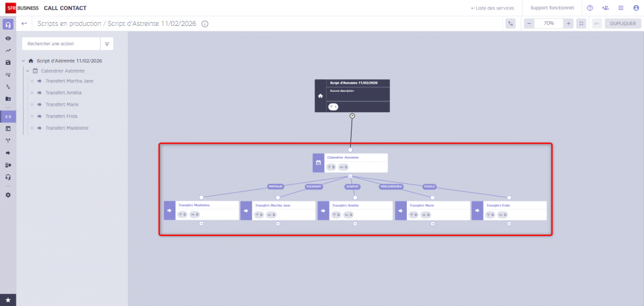Image resolution: width=644 pixels, height=306 pixels.
Task: Click the eye icon in left sidebar
Action: pos(8,38)
